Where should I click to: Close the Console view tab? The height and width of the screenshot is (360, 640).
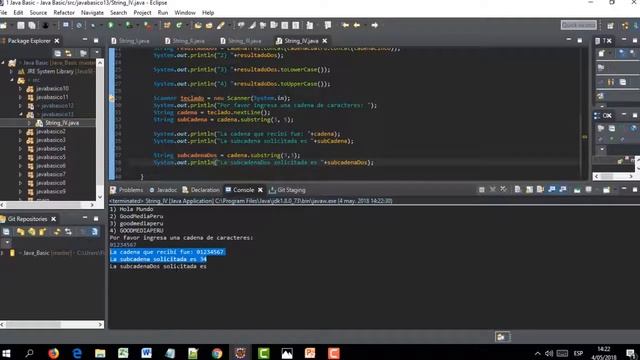click(x=260, y=190)
